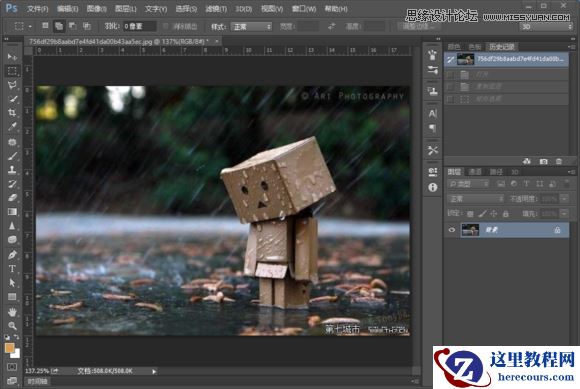The height and width of the screenshot is (389, 580).
Task: Toggle lock position
Action: (493, 214)
